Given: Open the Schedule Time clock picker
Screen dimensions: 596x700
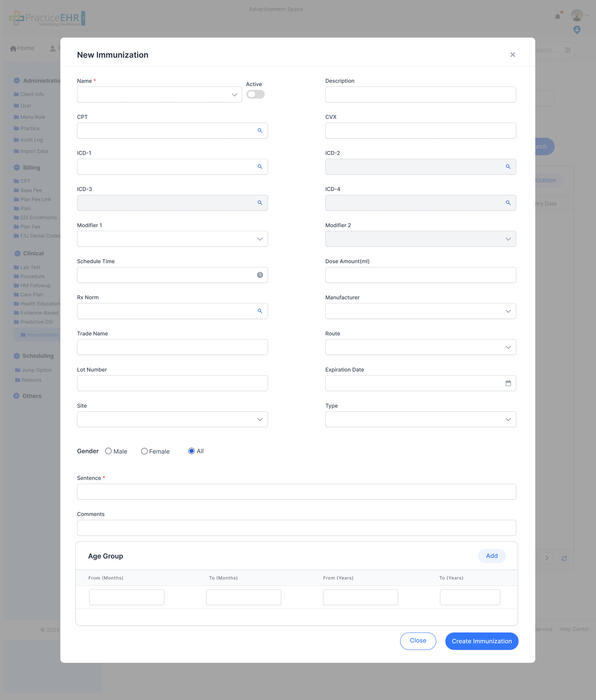Looking at the screenshot, I should pos(260,275).
